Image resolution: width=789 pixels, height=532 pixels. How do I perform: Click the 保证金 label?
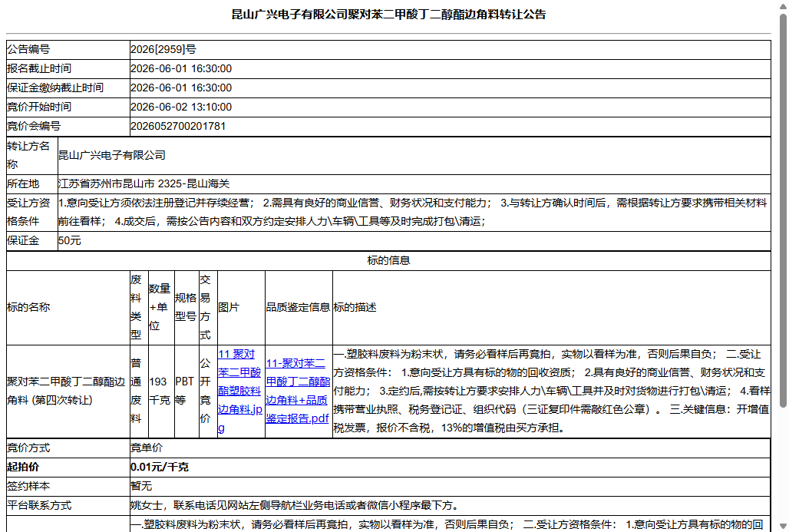pos(23,241)
